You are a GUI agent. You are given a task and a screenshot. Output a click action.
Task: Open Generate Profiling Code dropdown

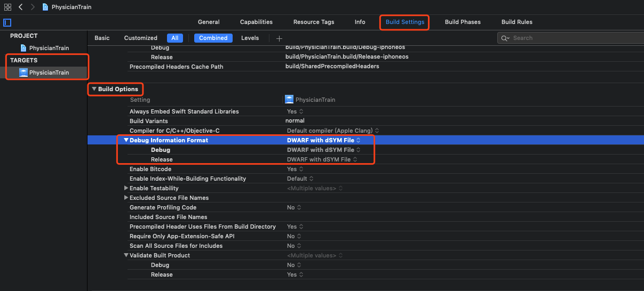point(295,207)
